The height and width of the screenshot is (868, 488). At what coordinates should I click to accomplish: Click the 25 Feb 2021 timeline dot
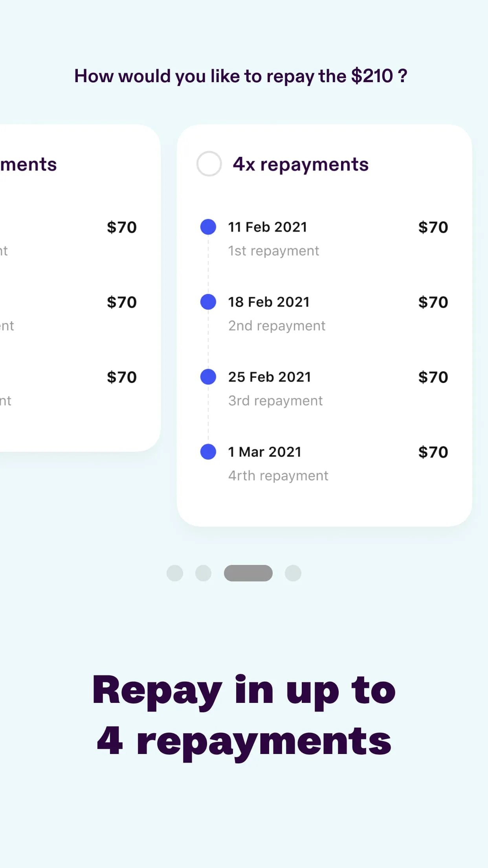click(208, 377)
